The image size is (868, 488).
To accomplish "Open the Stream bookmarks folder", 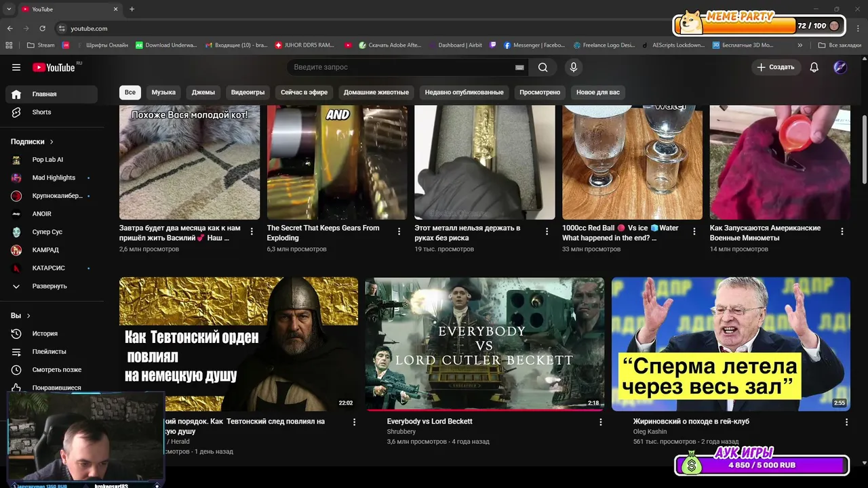I will [x=41, y=45].
